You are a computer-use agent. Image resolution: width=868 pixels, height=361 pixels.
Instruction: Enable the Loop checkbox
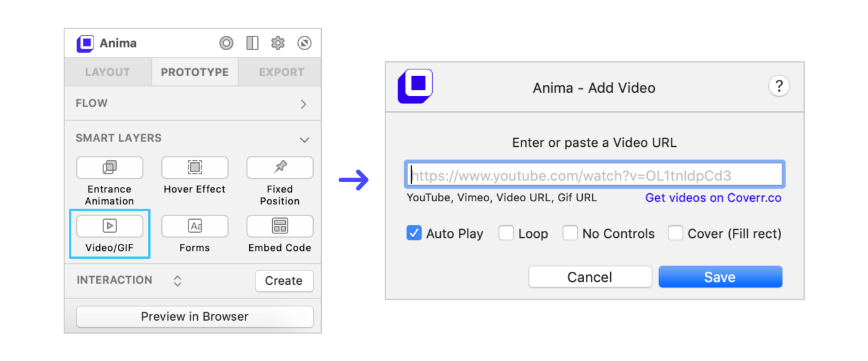click(x=507, y=233)
